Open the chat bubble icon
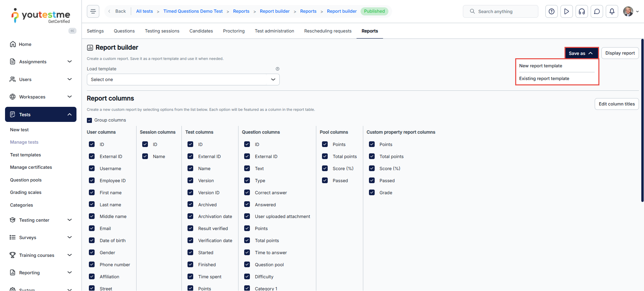Screen dimensions: 644x291 [x=597, y=11]
